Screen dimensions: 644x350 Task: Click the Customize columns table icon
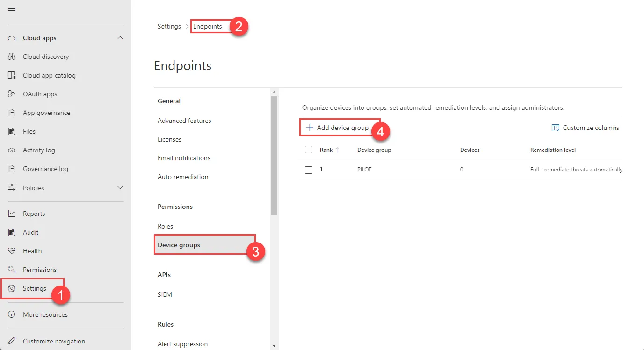[556, 128]
